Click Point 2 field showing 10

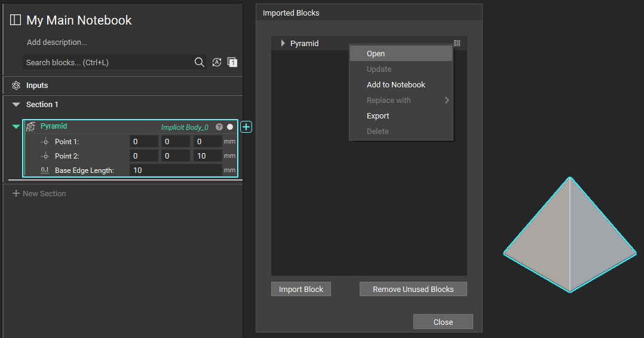[x=207, y=156]
